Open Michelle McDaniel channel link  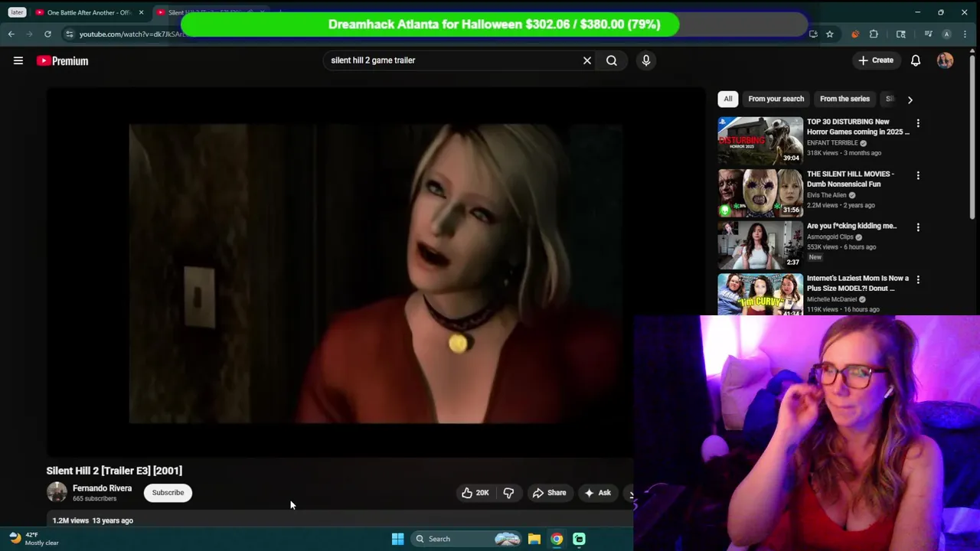[833, 299]
